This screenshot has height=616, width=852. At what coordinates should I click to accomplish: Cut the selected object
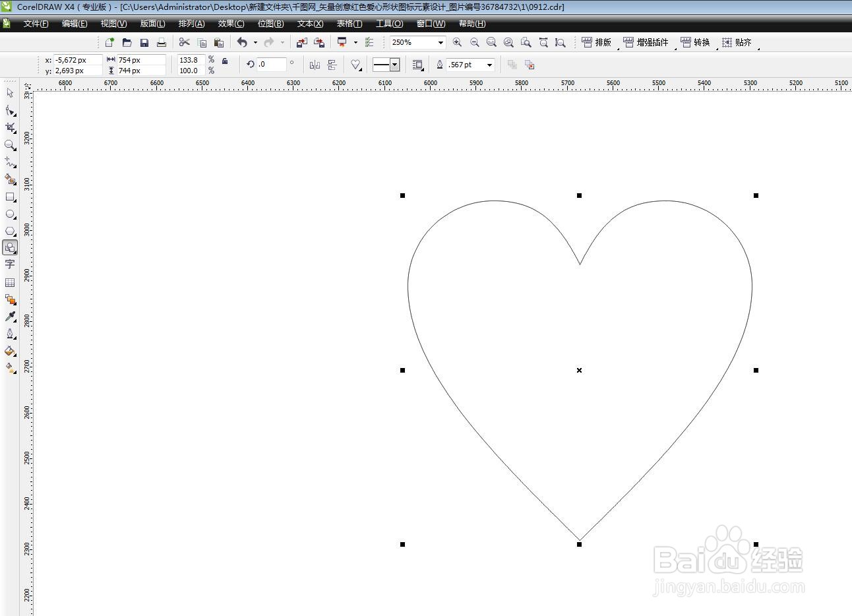click(x=184, y=42)
